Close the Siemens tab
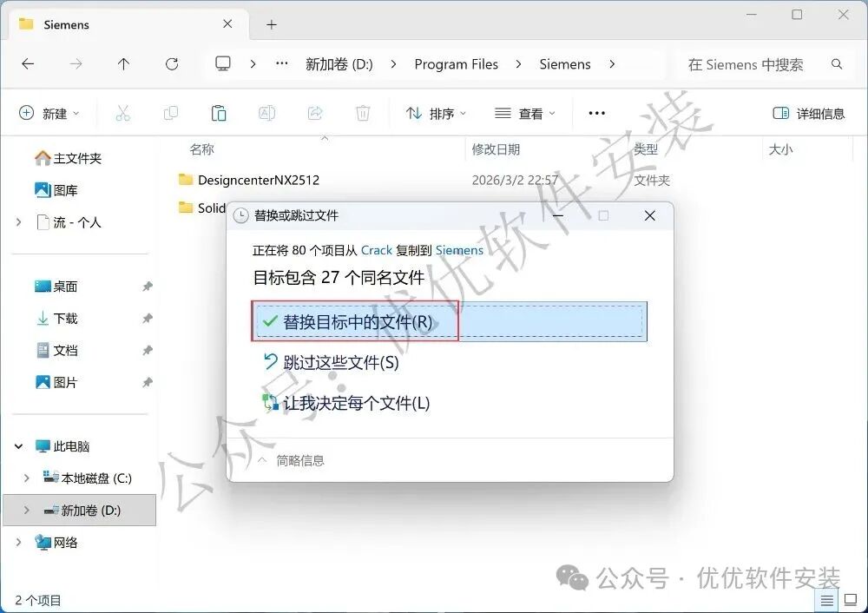The image size is (868, 613). pyautogui.click(x=227, y=23)
